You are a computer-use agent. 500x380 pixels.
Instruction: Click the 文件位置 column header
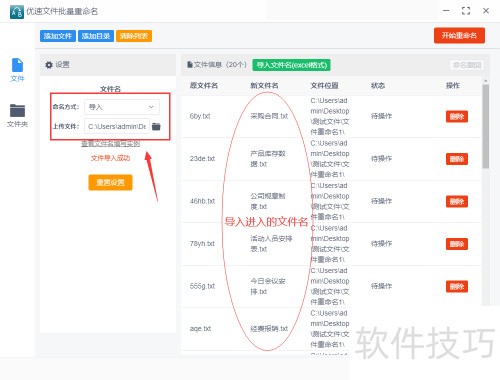(x=325, y=86)
